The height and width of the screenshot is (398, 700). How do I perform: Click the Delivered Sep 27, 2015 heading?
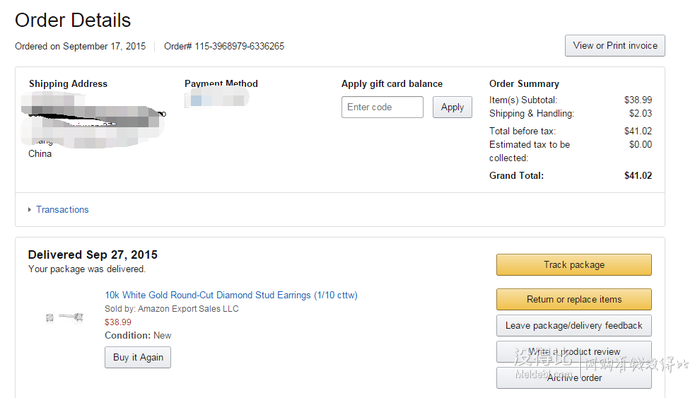(93, 254)
